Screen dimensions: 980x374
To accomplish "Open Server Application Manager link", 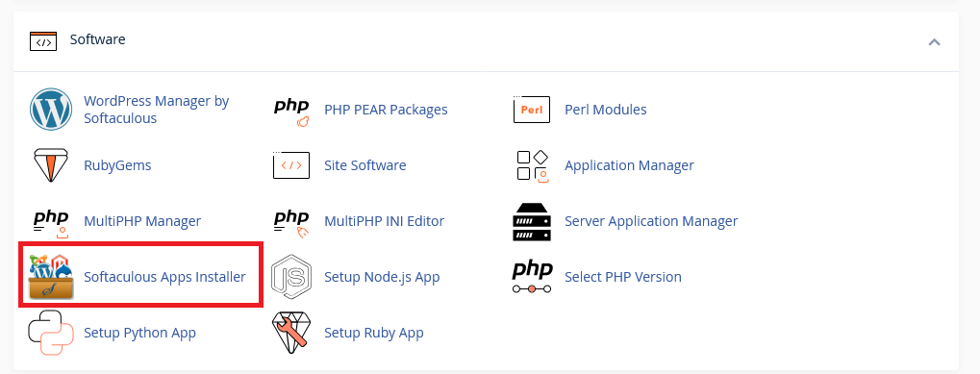I will pos(651,221).
